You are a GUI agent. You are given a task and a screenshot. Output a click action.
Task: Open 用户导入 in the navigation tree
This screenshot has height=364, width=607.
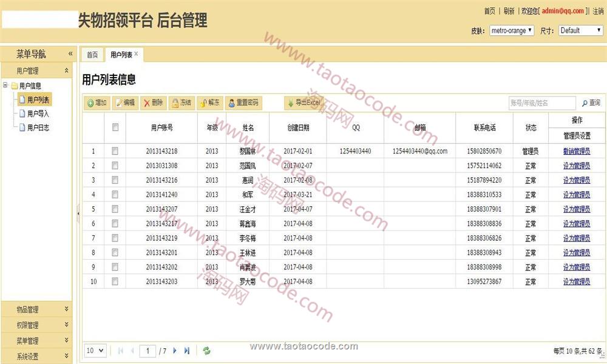tap(38, 113)
